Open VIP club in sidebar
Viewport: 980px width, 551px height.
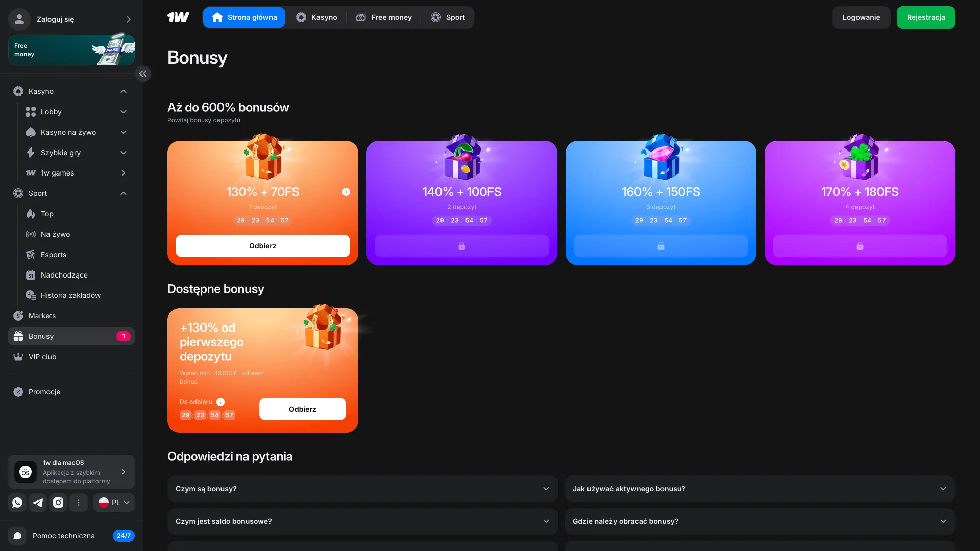click(x=42, y=357)
